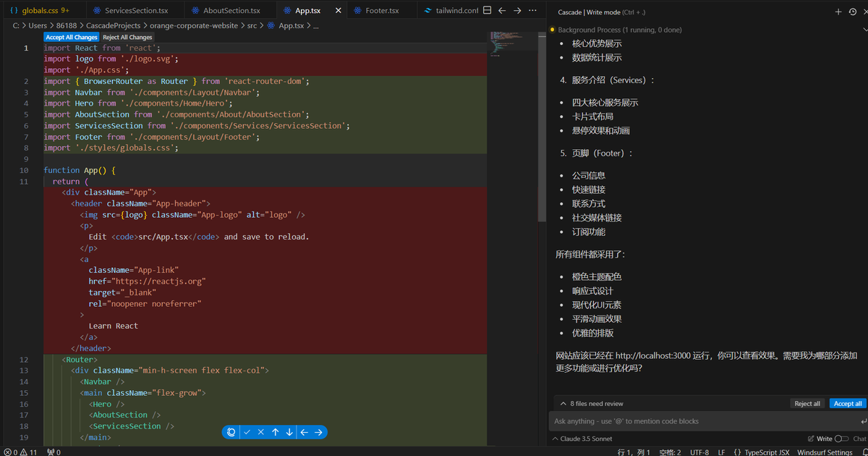Viewport: 868px width, 456px height.
Task: Go to the next change using the down arrow
Action: (289, 432)
